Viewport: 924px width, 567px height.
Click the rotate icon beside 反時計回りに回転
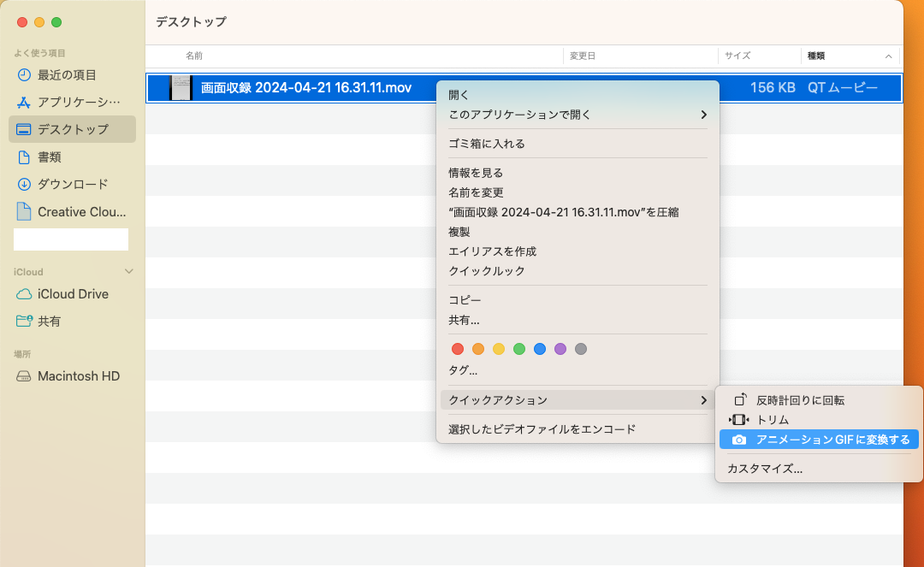tap(737, 399)
